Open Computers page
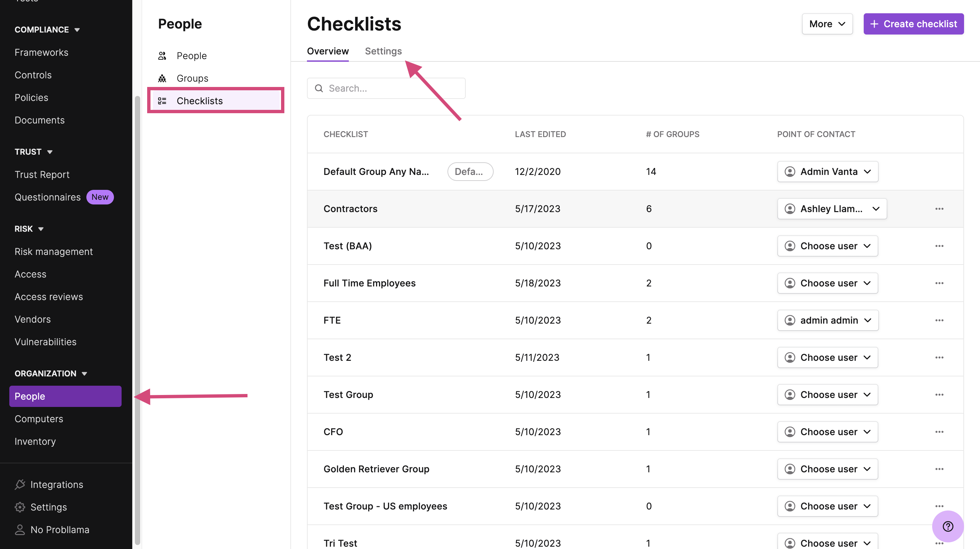This screenshot has width=980, height=549. click(39, 419)
